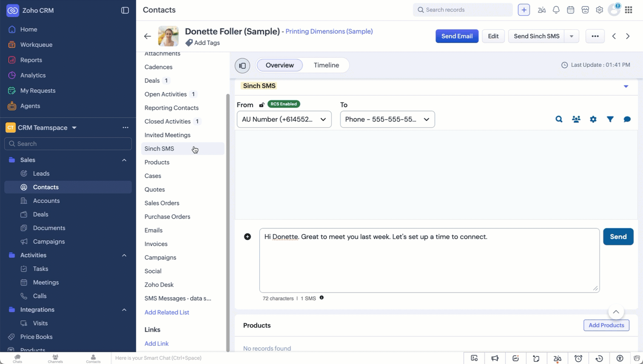Open Agents in the sidebar
The height and width of the screenshot is (364, 643).
coord(30,106)
